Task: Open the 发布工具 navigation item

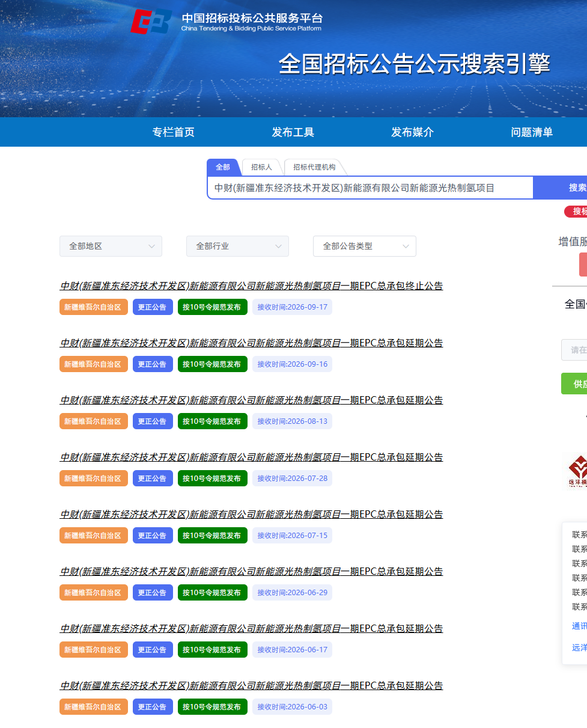Action: pyautogui.click(x=293, y=132)
